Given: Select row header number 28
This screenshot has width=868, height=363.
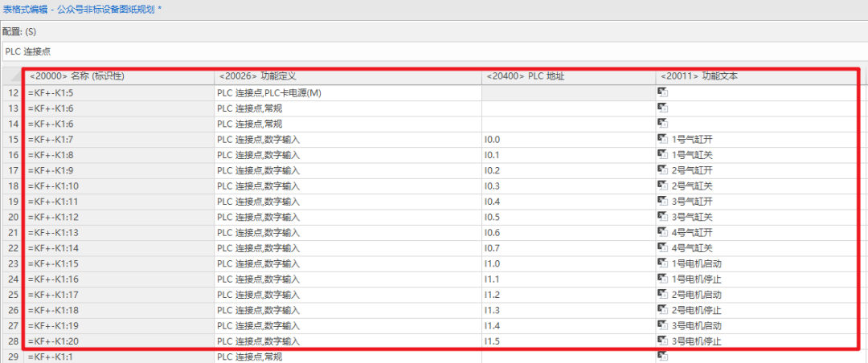Looking at the screenshot, I should (13, 341).
